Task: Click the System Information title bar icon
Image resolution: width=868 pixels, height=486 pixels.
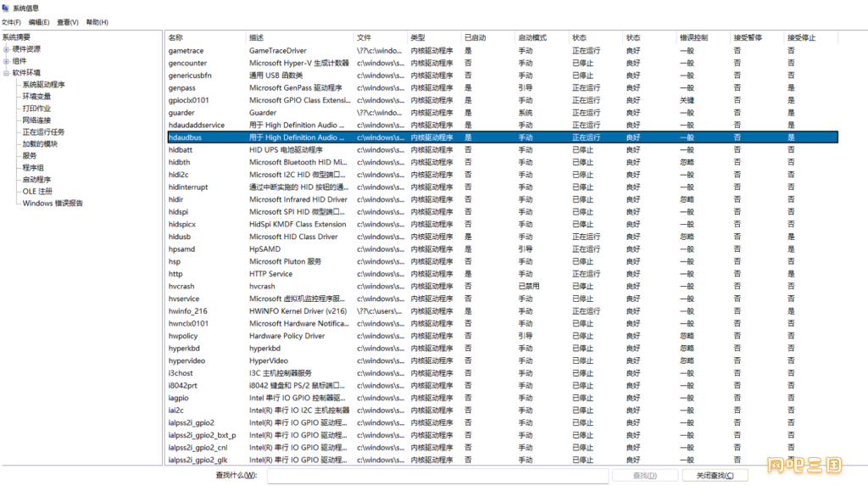Action: pyautogui.click(x=6, y=8)
